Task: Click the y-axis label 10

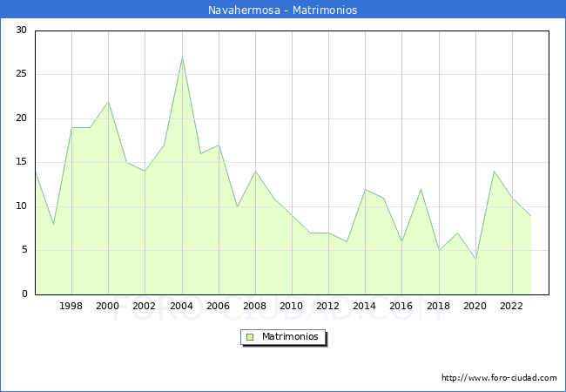Action: pyautogui.click(x=22, y=206)
